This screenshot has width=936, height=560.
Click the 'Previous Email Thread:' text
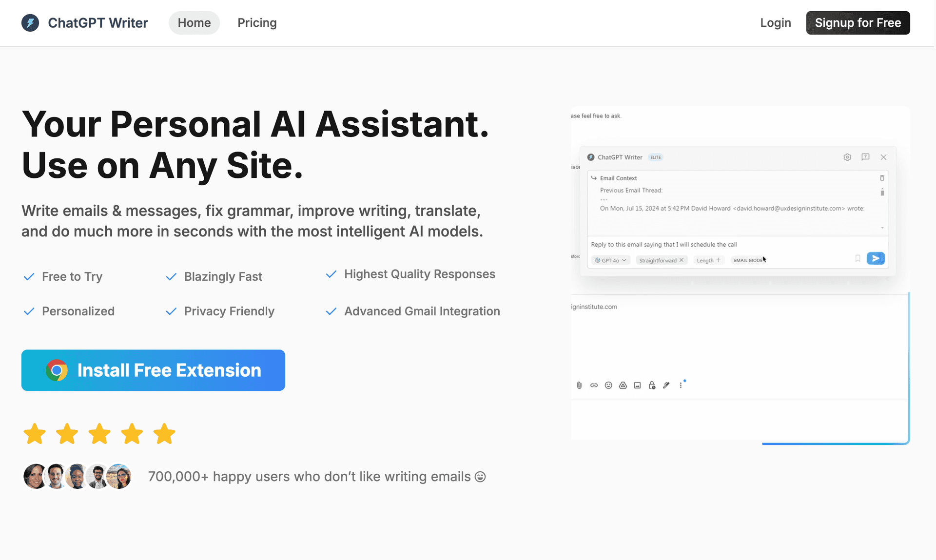click(631, 191)
